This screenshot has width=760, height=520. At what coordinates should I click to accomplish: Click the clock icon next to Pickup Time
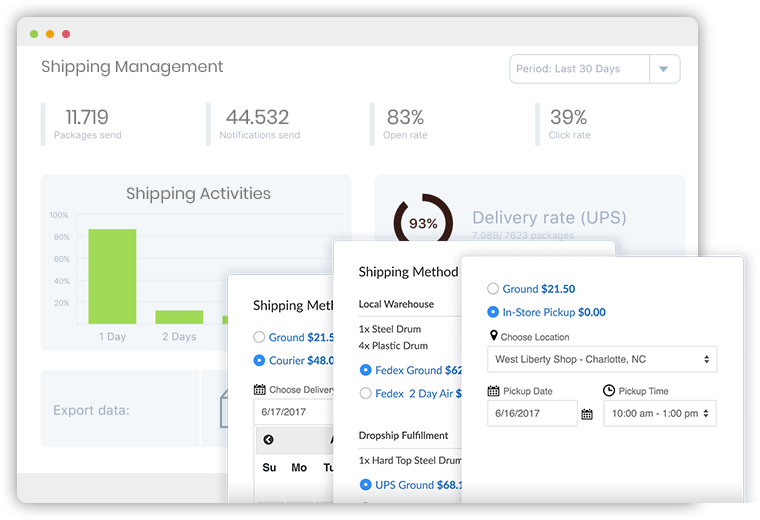609,390
